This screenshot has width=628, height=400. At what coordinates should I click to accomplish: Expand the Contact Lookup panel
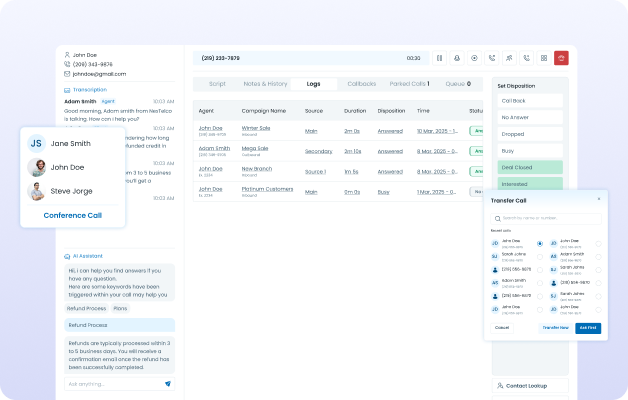530,385
